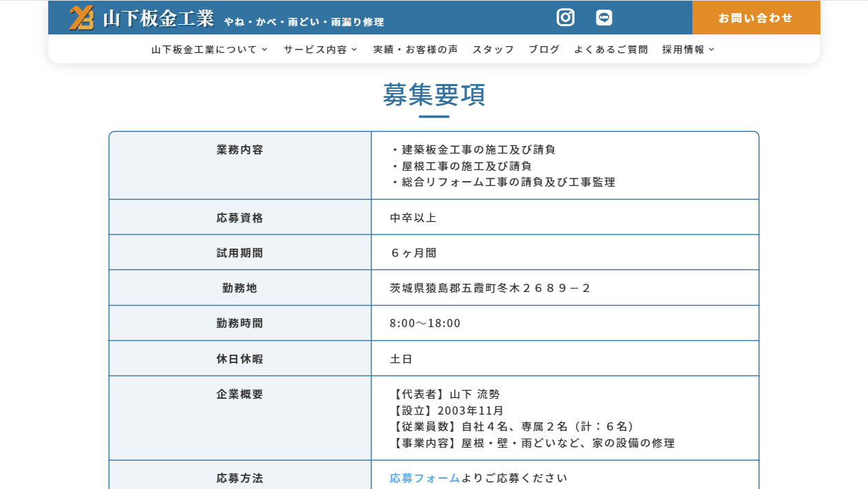Click the 8:00〜18:00 working hours cell
Image resolution: width=868 pixels, height=489 pixels.
[x=425, y=323]
